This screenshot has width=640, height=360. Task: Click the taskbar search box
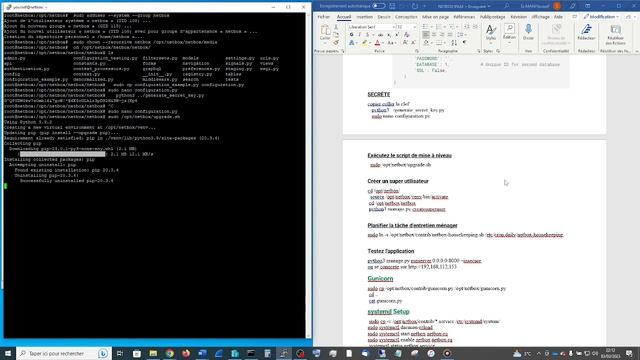pos(64,353)
